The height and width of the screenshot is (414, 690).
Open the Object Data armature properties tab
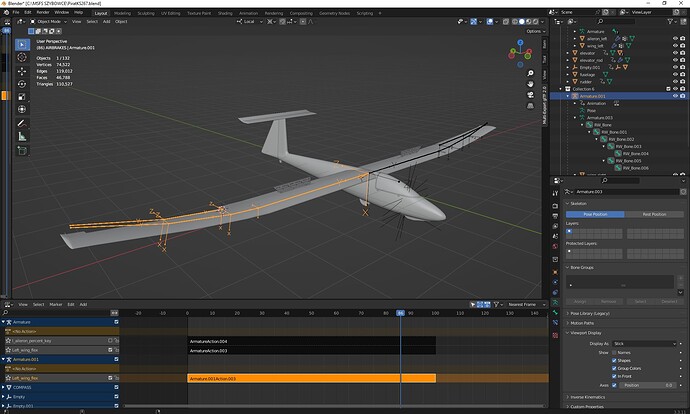click(x=555, y=302)
